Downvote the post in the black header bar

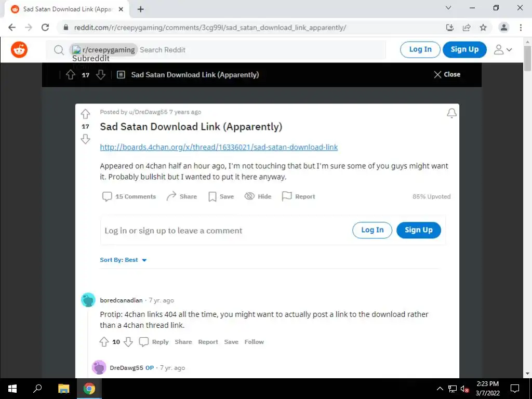click(x=100, y=75)
